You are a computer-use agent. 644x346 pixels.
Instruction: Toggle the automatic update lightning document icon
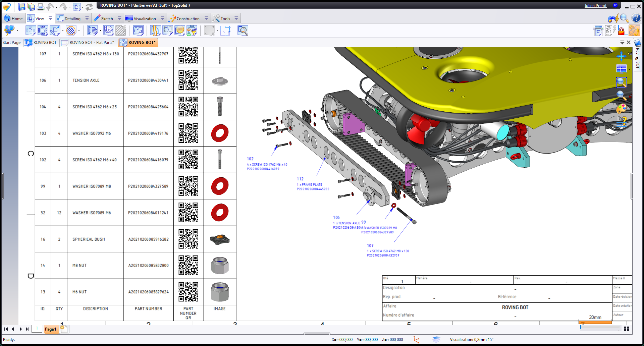point(610,31)
